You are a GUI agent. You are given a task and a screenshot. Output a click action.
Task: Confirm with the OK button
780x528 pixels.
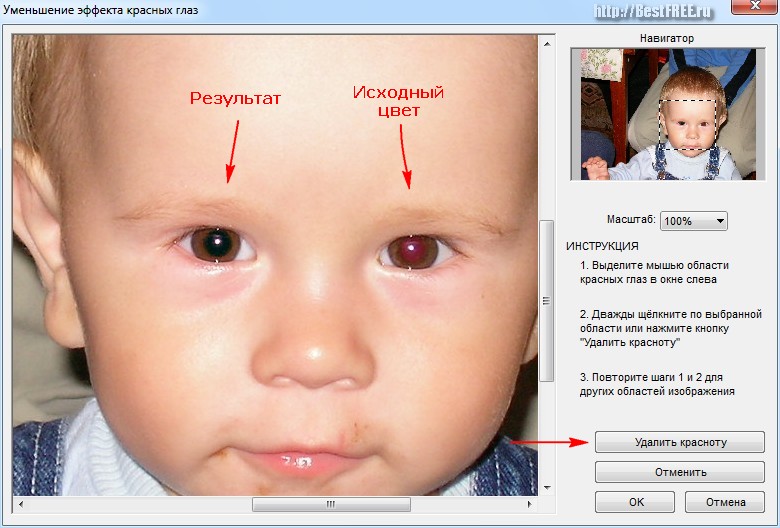click(635, 502)
